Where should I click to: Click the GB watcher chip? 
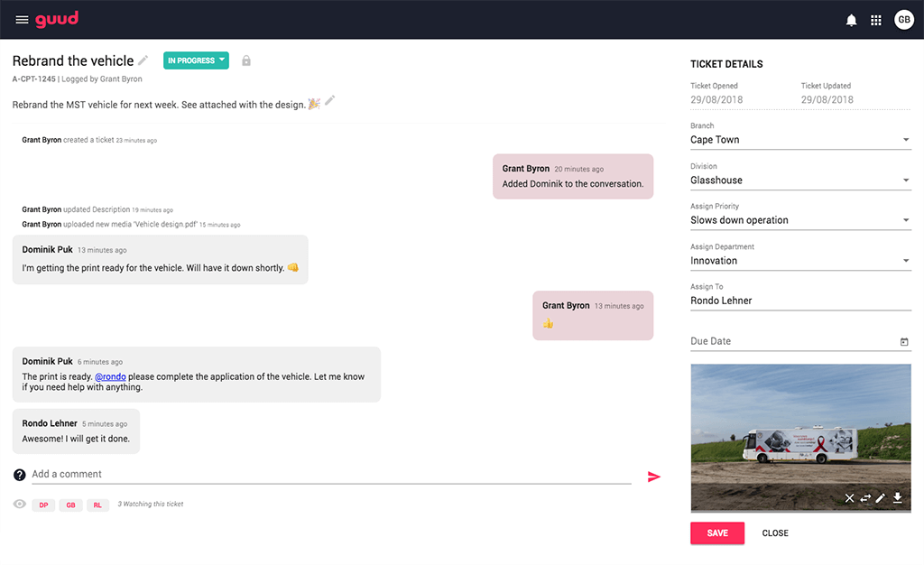[70, 505]
